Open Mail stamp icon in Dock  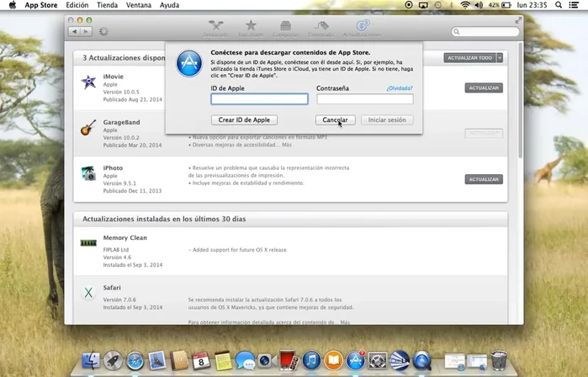click(156, 361)
